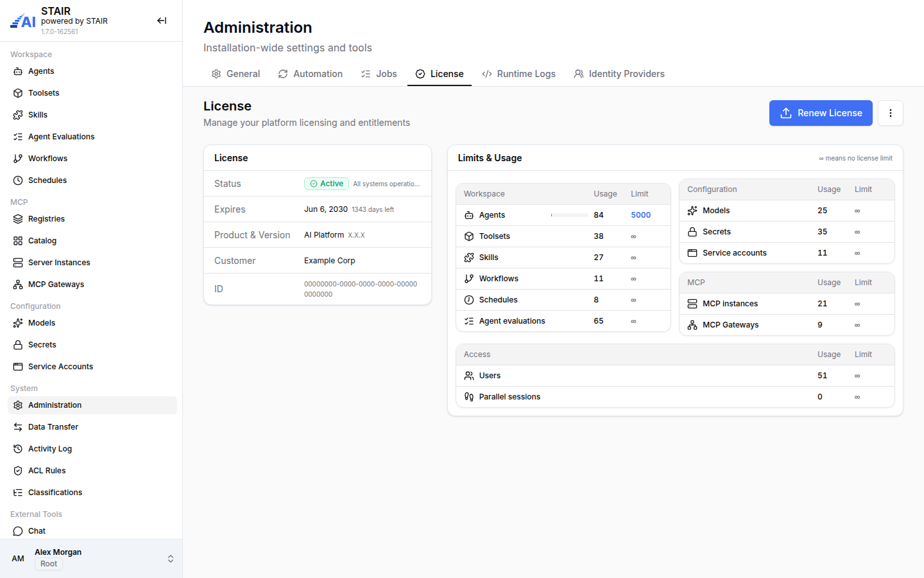Open the Agent Evaluations page
This screenshot has height=578, width=924.
point(92,137)
